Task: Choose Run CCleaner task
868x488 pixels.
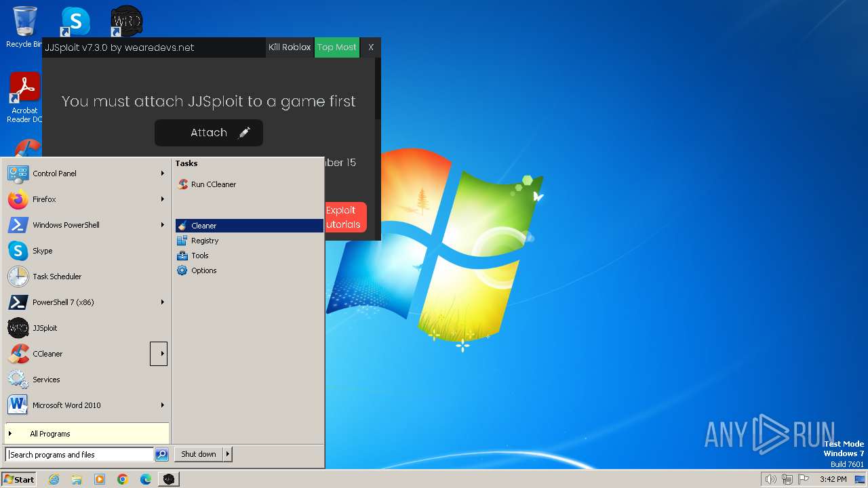Action: pos(249,184)
